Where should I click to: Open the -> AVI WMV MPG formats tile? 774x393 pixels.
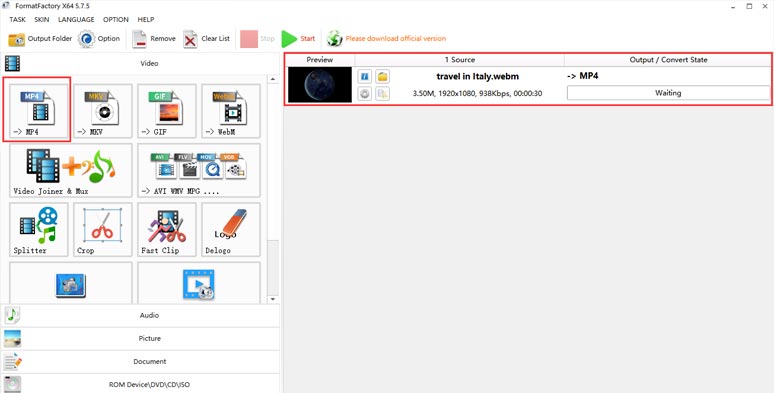pos(199,170)
